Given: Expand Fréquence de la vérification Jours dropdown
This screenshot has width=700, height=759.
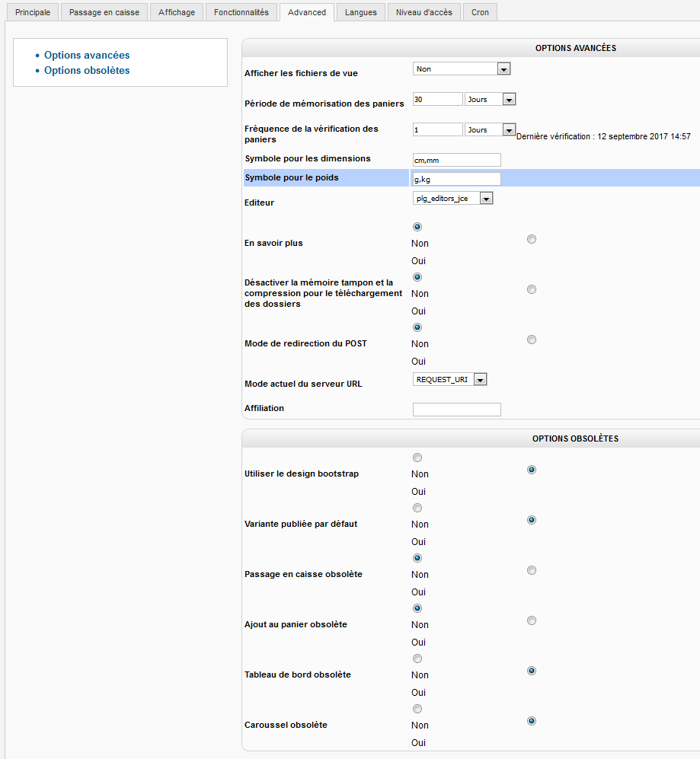Looking at the screenshot, I should click(x=490, y=130).
